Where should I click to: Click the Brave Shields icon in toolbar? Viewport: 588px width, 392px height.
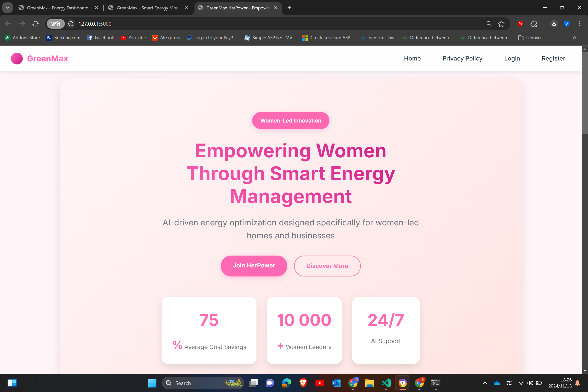(520, 24)
